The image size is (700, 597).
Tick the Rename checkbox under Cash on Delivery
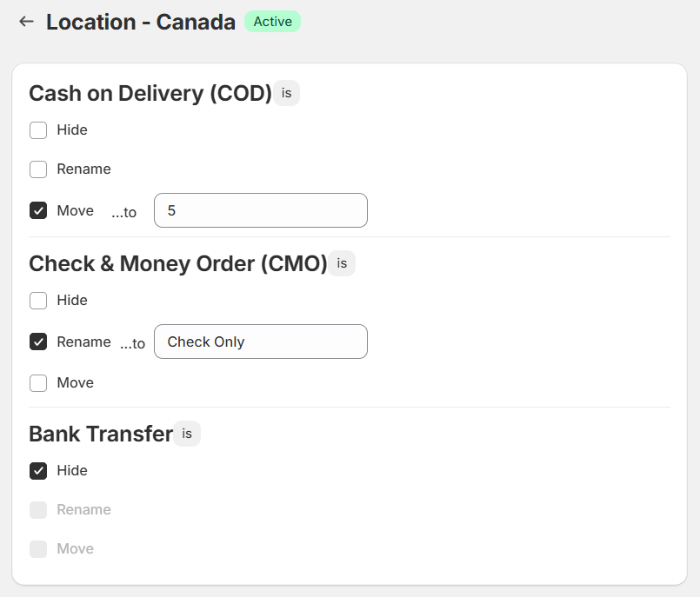pos(38,169)
